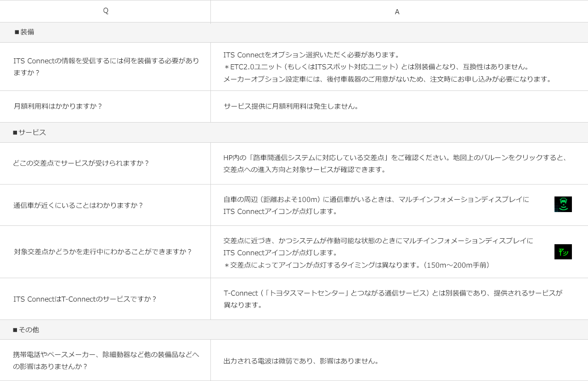Click the question どこの交差点でサービスが受けられますか？
The image size is (588, 381).
[82, 163]
